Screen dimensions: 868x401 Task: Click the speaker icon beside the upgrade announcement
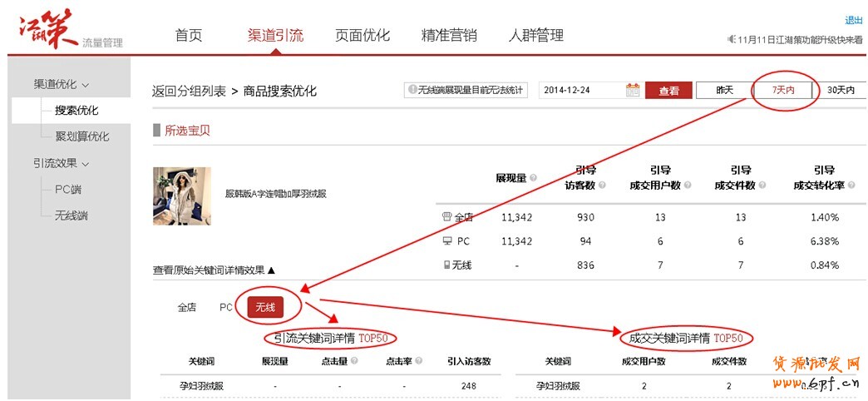tap(732, 39)
